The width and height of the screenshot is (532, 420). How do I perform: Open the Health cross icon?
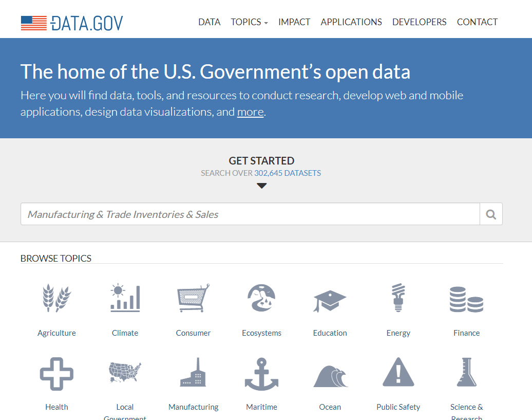point(56,374)
